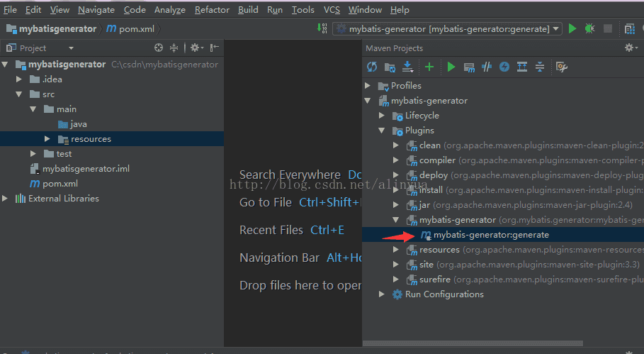The height and width of the screenshot is (354, 644).
Task: Click Reimport All Maven Projects icon
Action: 372,67
